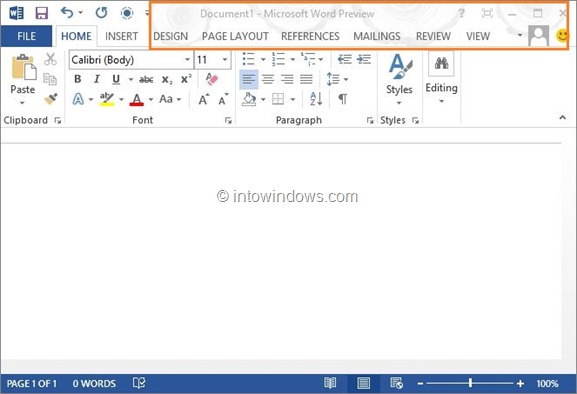Open the FILE tab
This screenshot has height=394, width=577.
pyautogui.click(x=26, y=36)
